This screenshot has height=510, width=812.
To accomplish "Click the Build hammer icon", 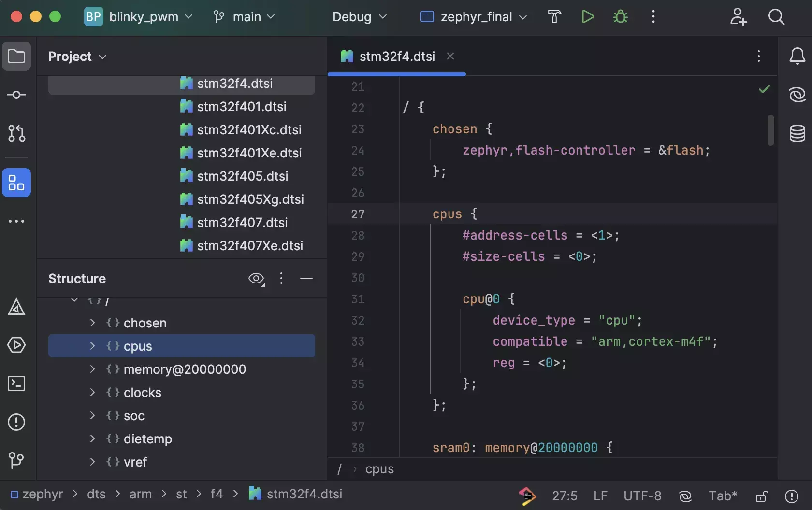I will (554, 17).
